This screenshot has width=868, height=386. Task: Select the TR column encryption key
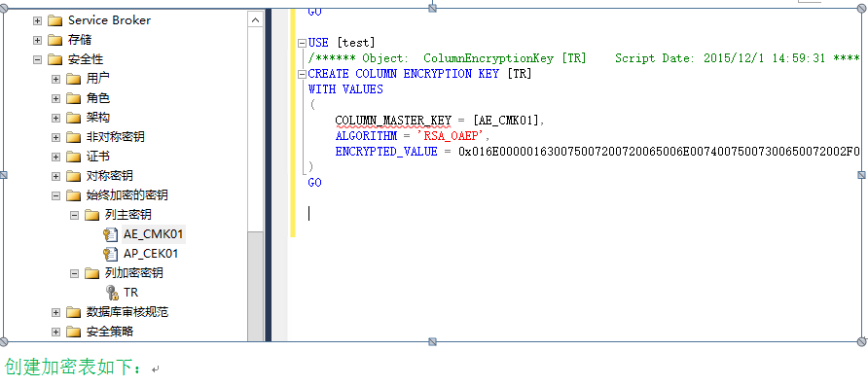pos(130,293)
